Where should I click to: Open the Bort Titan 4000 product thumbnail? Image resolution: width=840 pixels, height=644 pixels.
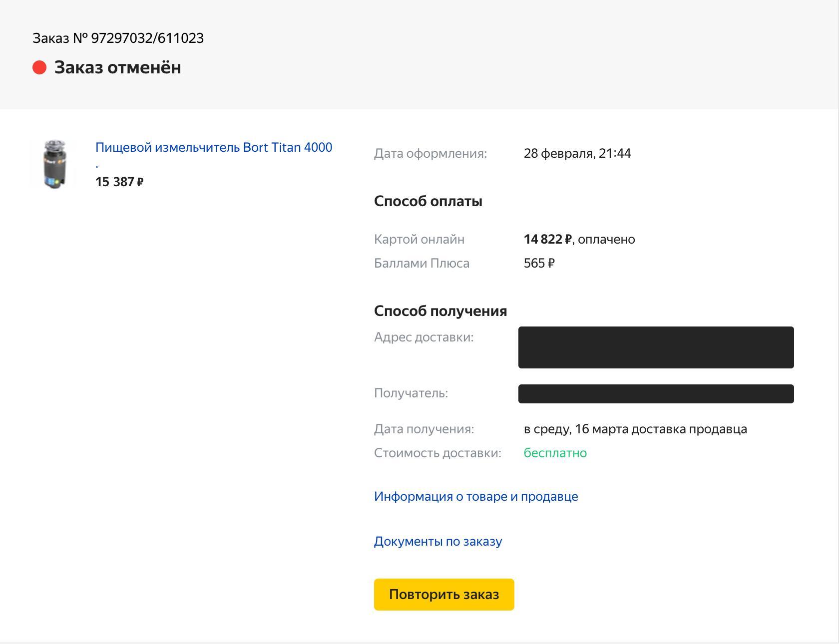point(54,164)
